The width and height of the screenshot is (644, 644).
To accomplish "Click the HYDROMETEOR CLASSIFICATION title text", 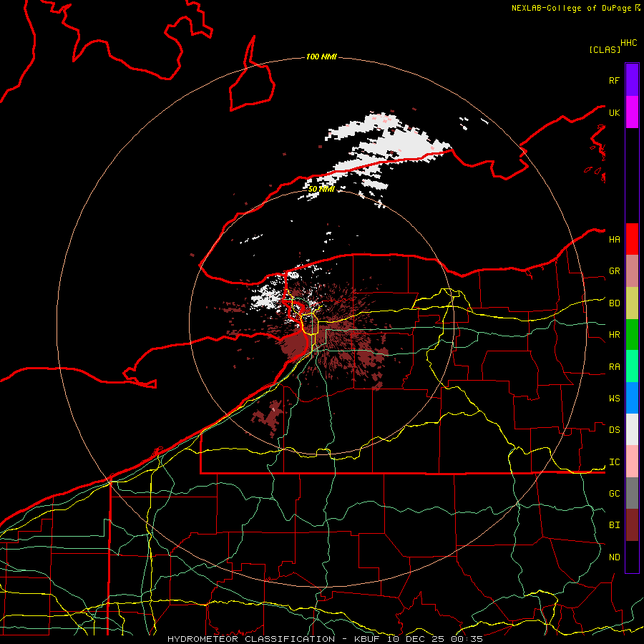I will coord(251,639).
